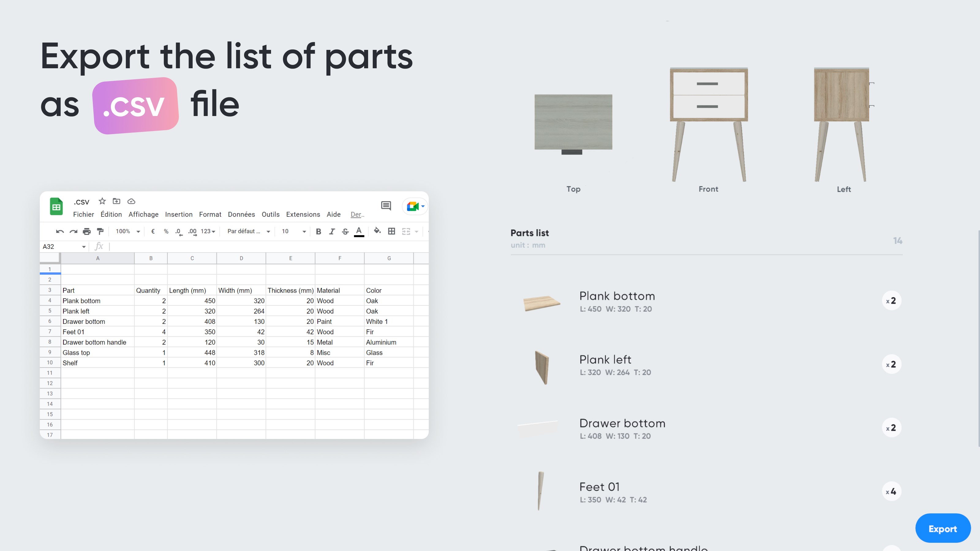The width and height of the screenshot is (980, 551).
Task: Click the borders icon
Action: click(391, 231)
